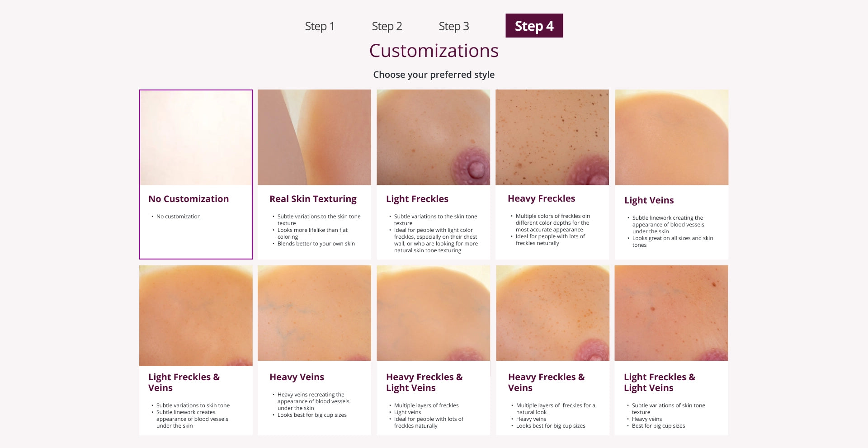Switch to the Step 3 tab

pos(454,26)
